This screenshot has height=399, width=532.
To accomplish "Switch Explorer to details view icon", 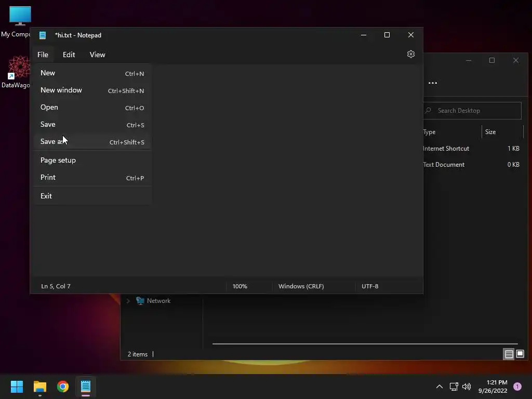I will (x=509, y=354).
